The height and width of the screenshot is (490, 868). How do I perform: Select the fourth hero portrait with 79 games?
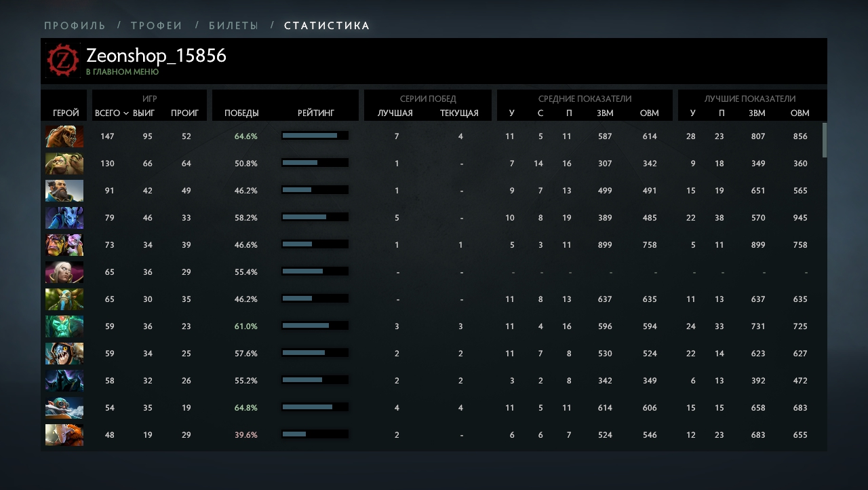[x=64, y=218]
